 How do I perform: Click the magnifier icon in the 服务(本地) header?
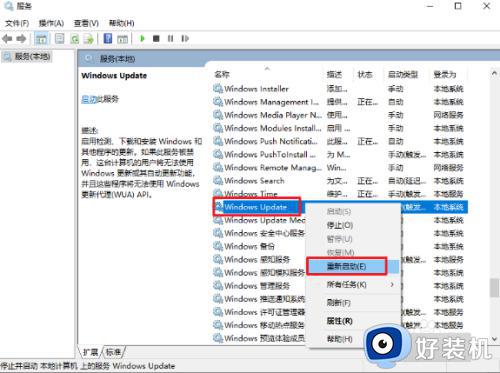(88, 59)
